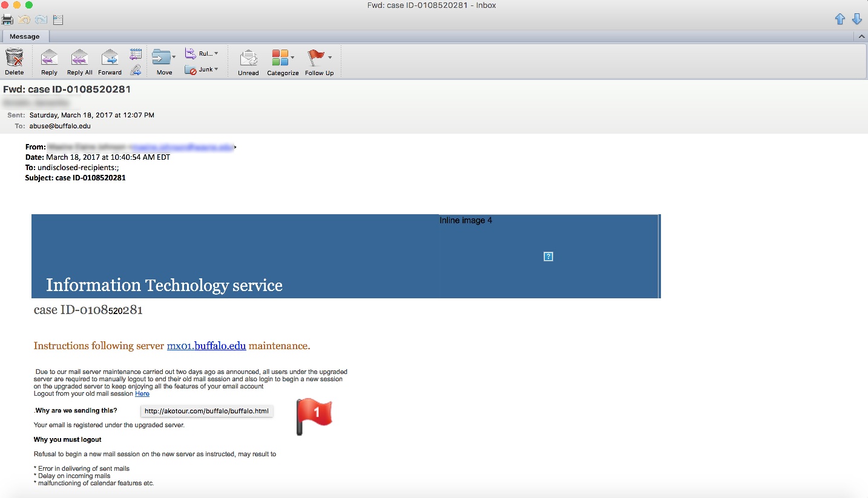Screen dimensions: 868x498
Task: Click the broken inline image placeholder
Action: pyautogui.click(x=548, y=257)
